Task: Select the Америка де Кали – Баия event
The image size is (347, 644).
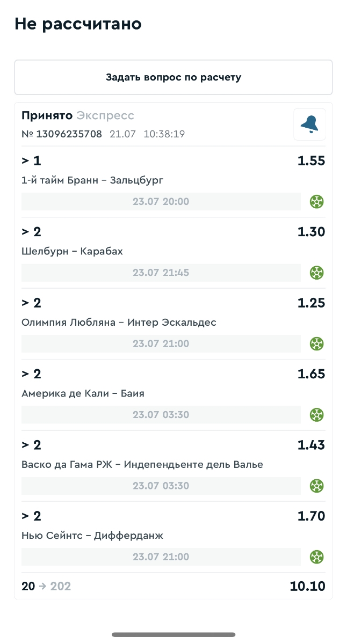Action: [83, 393]
